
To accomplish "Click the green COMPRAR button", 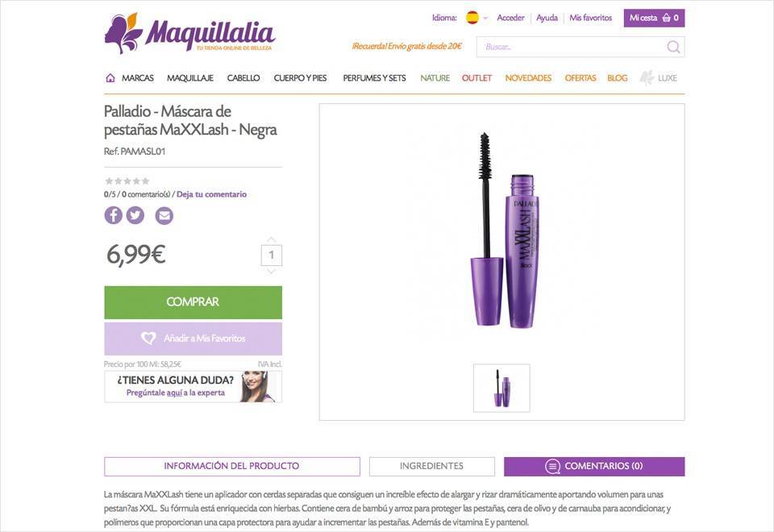I will tap(193, 302).
